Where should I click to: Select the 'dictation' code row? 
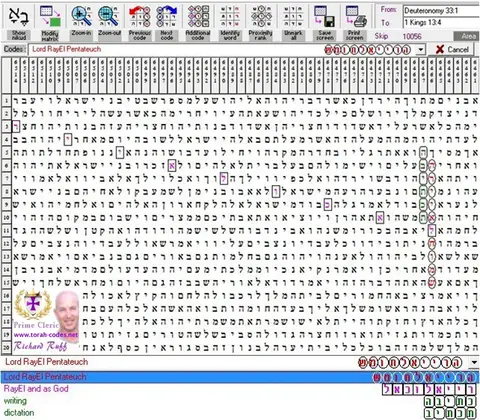coord(240,413)
